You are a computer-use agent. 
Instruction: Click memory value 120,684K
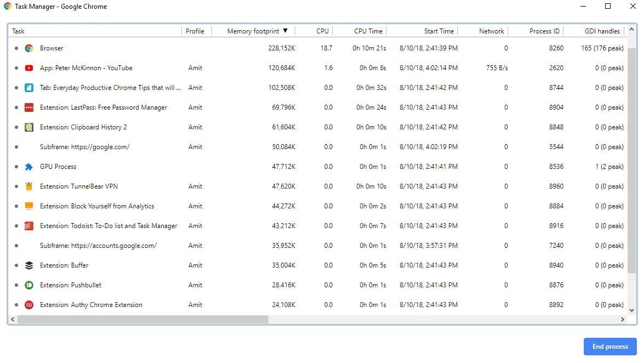click(x=281, y=68)
